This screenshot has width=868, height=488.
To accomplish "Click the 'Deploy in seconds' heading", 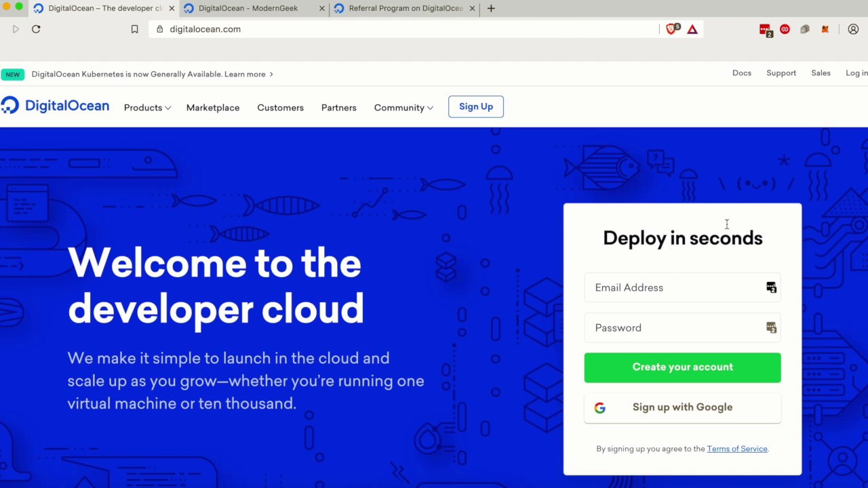I will tap(683, 238).
